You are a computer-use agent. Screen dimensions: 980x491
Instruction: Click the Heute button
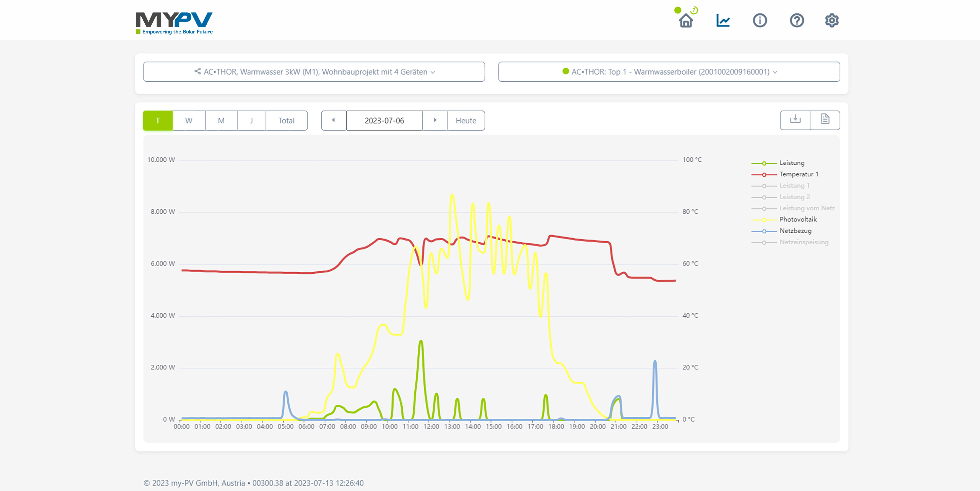[x=466, y=121]
